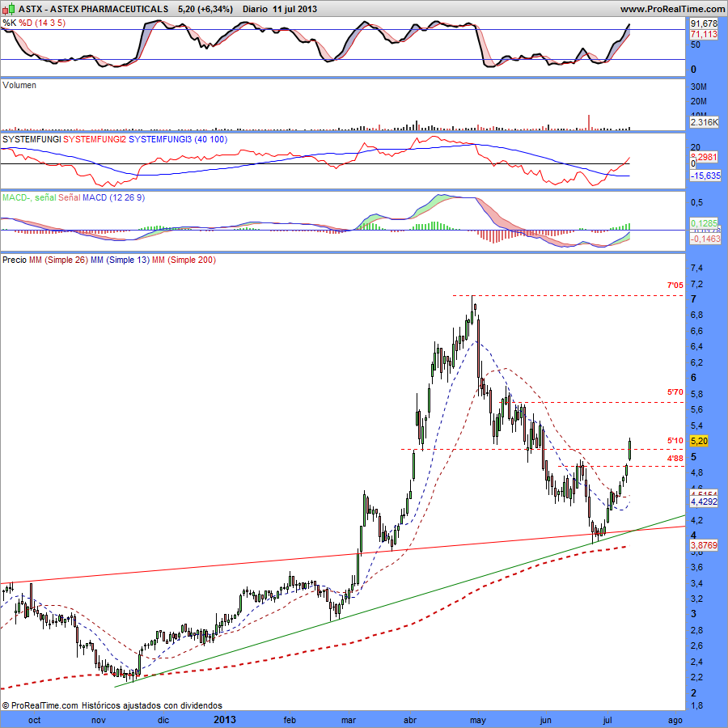Click the yellow 5,20 current price tag
728x728 pixels.
click(x=699, y=441)
